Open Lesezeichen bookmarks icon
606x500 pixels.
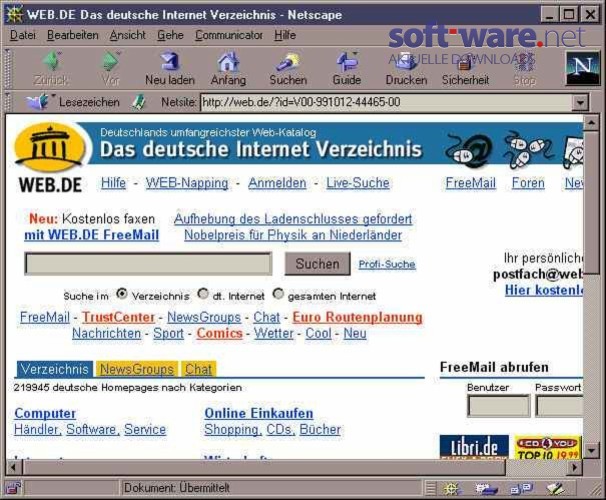37,102
